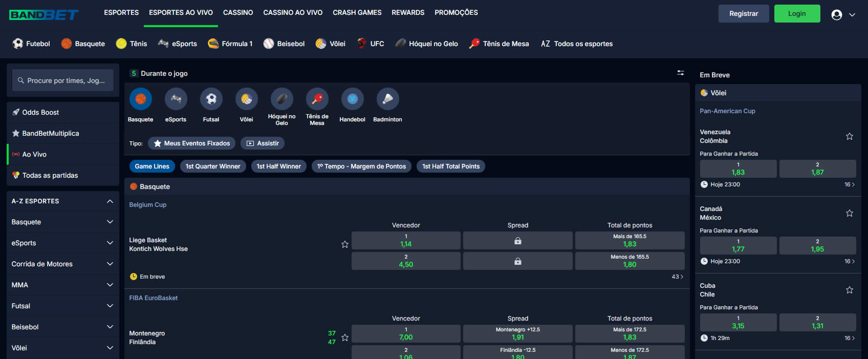The height and width of the screenshot is (359, 868).
Task: Toggle the Assistir filter
Action: click(263, 143)
